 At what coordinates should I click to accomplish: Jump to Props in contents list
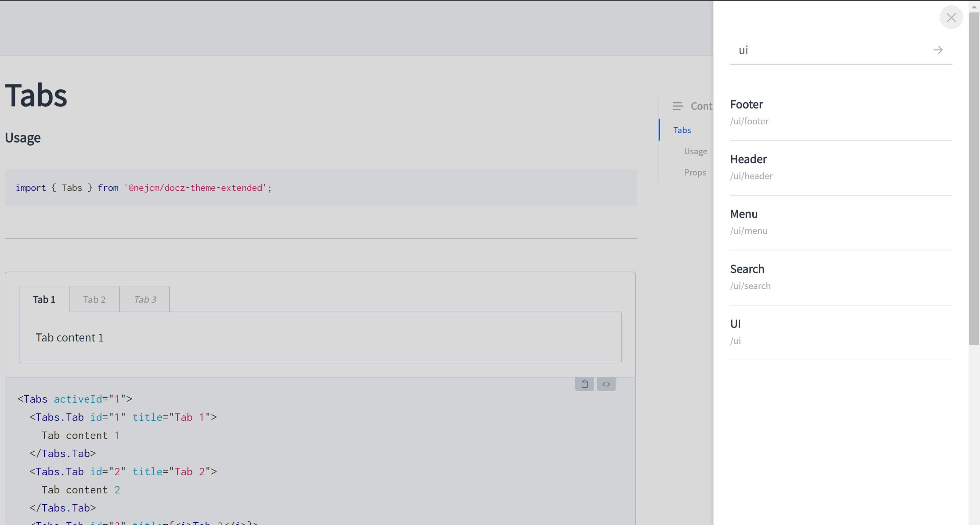[x=695, y=172]
